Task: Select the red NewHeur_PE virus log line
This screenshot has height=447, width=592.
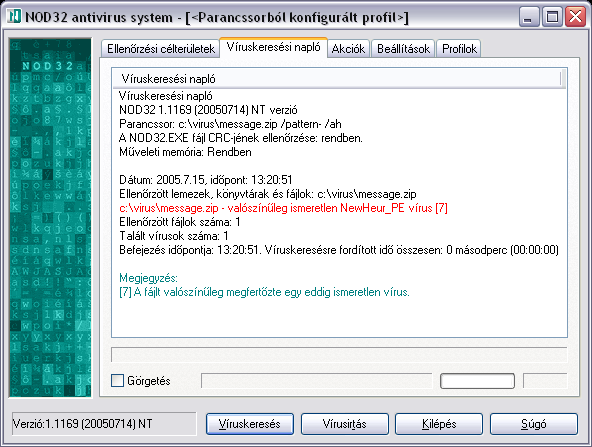Action: click(283, 208)
